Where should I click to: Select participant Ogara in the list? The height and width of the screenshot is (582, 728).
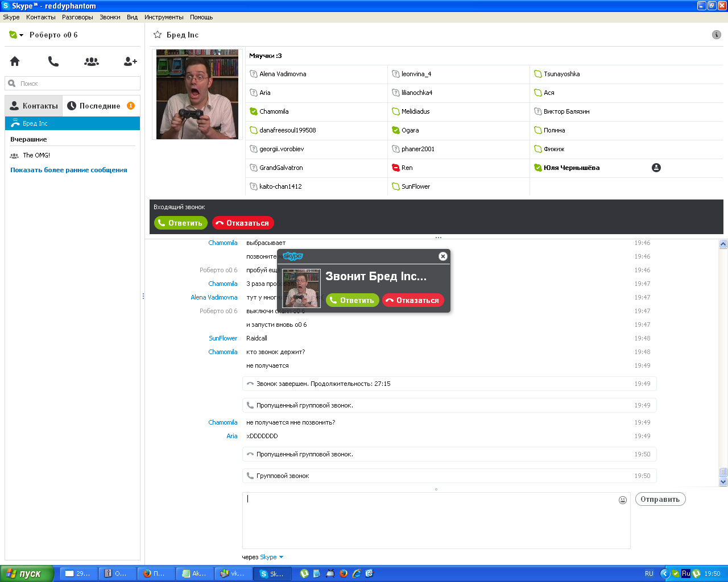tap(410, 130)
